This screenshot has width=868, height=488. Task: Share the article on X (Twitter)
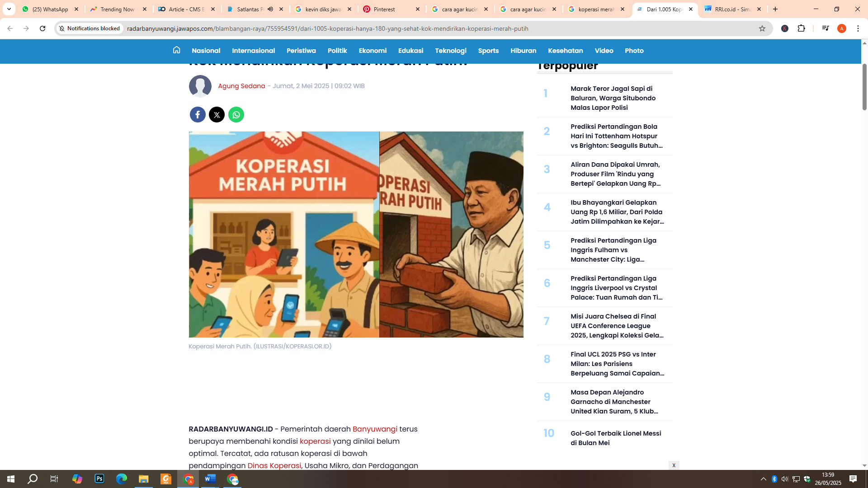pyautogui.click(x=217, y=114)
